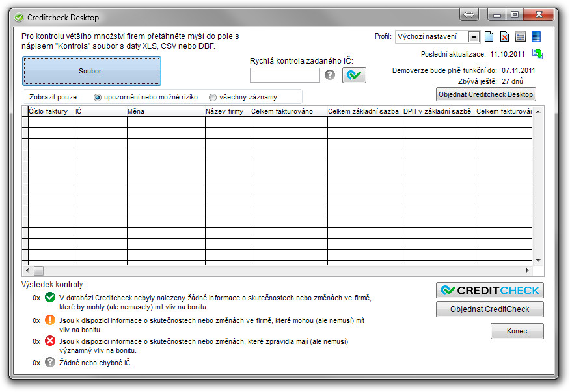The width and height of the screenshot is (570, 392).
Task: Click the table's vertical scroll down arrow
Action: pyautogui.click(x=538, y=261)
